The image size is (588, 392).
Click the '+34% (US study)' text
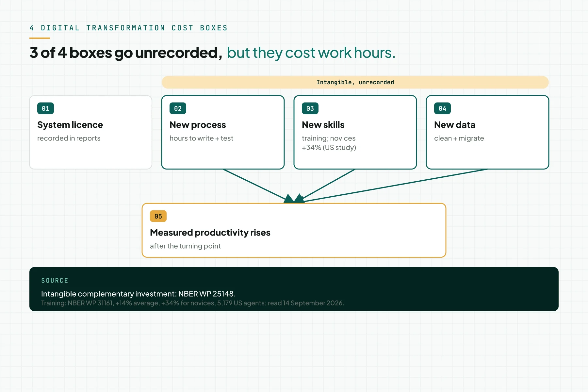(x=329, y=147)
